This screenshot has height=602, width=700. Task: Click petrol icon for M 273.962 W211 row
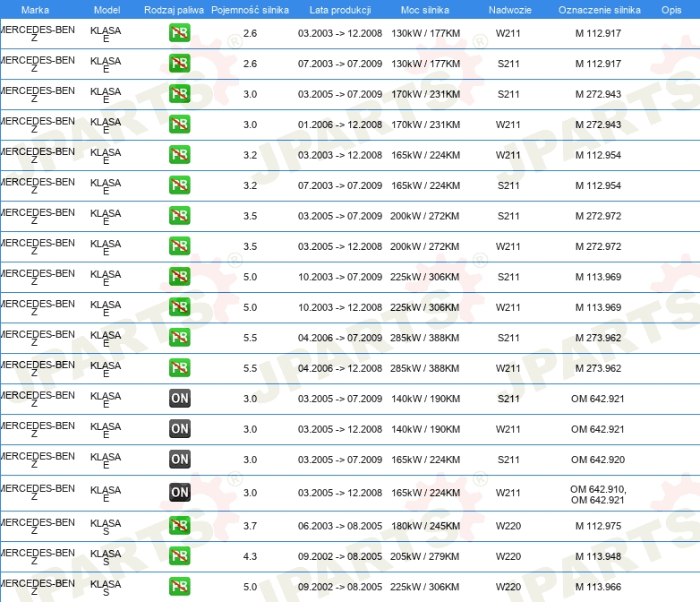tap(179, 368)
